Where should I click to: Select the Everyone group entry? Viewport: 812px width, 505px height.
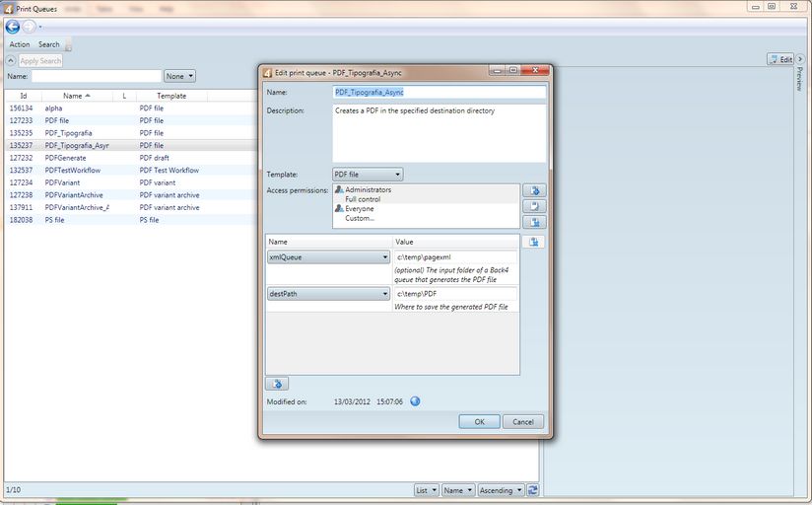(359, 208)
